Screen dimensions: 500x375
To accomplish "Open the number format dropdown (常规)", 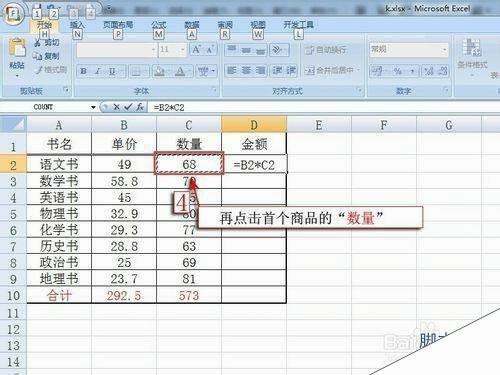I will click(x=445, y=50).
